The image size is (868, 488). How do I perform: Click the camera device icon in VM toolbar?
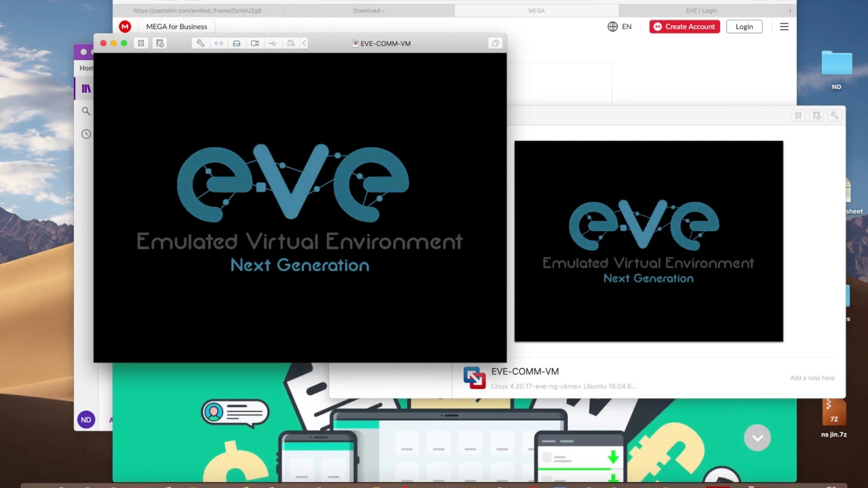(255, 43)
